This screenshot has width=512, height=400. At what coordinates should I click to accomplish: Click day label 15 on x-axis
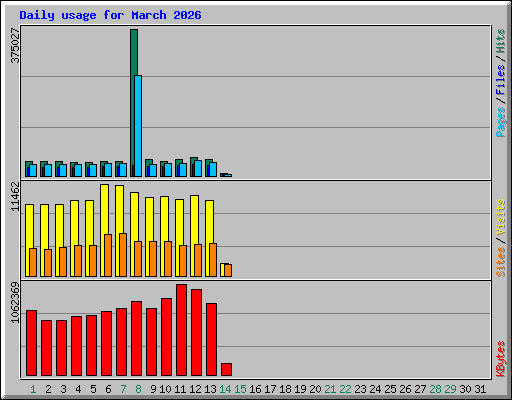240,389
